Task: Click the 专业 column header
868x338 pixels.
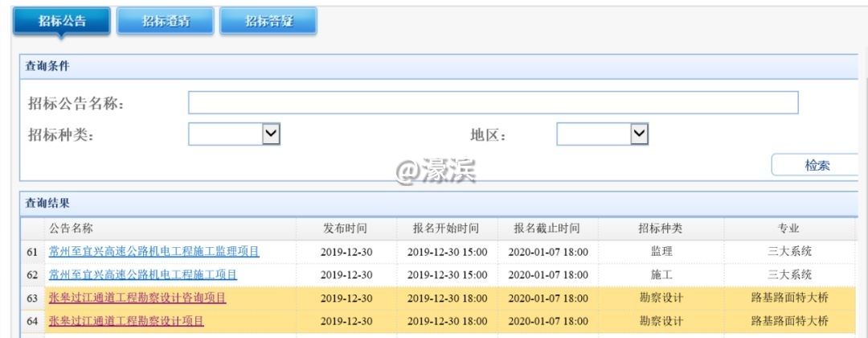Action: (x=788, y=229)
